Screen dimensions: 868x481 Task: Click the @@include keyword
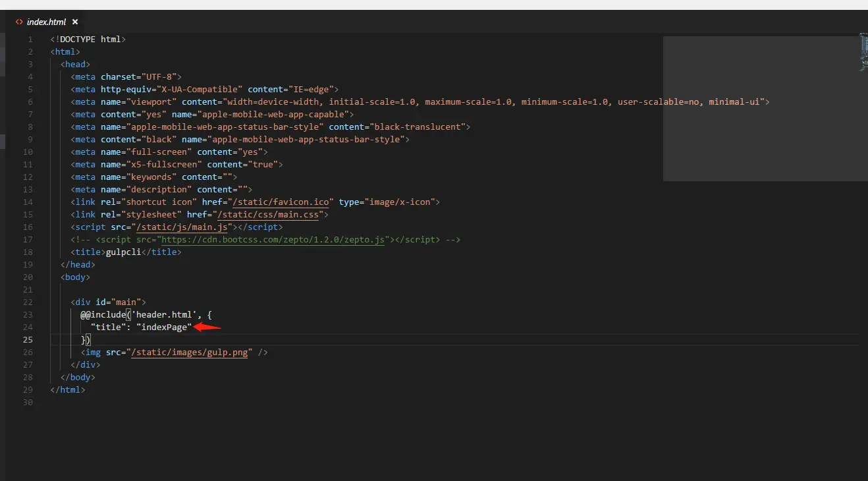[103, 314]
